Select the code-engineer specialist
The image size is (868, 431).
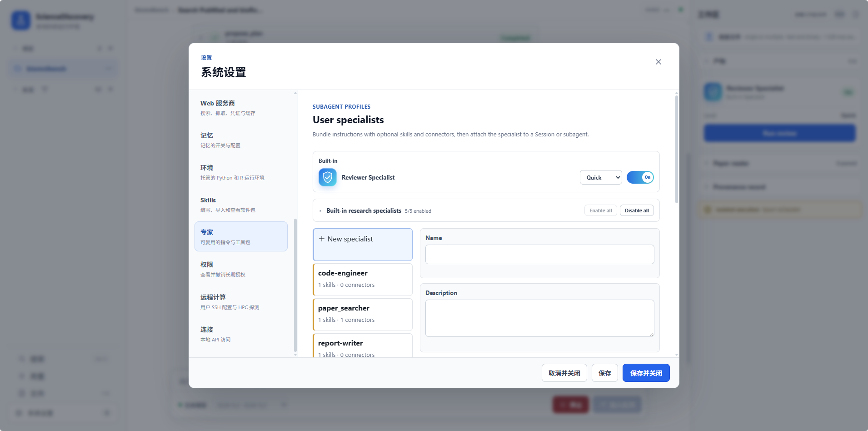pos(363,280)
